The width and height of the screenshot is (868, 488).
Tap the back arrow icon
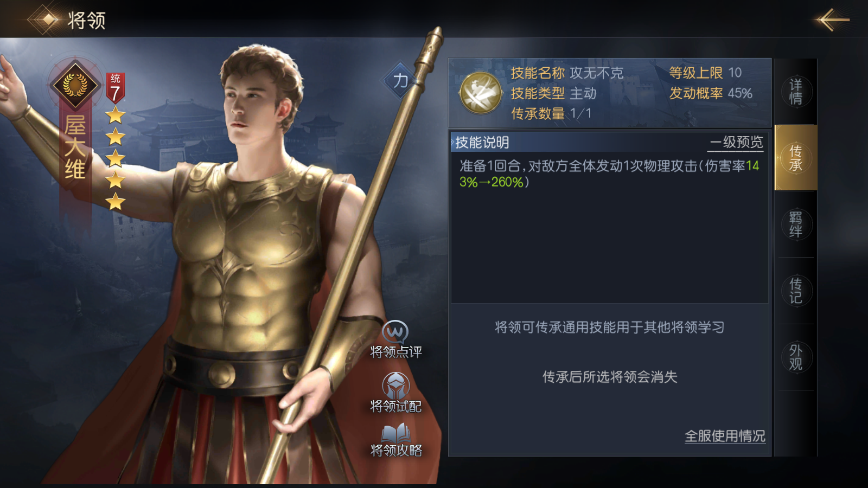(832, 20)
